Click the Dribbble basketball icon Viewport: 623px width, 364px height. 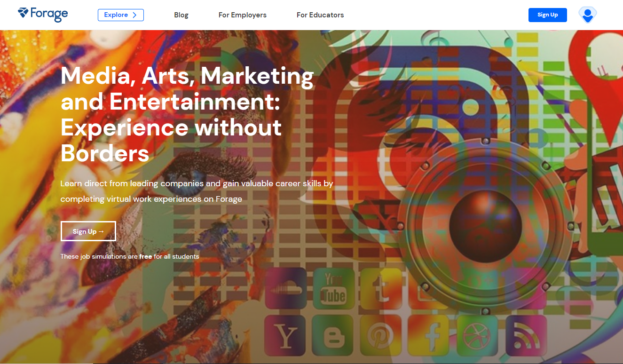point(477,336)
